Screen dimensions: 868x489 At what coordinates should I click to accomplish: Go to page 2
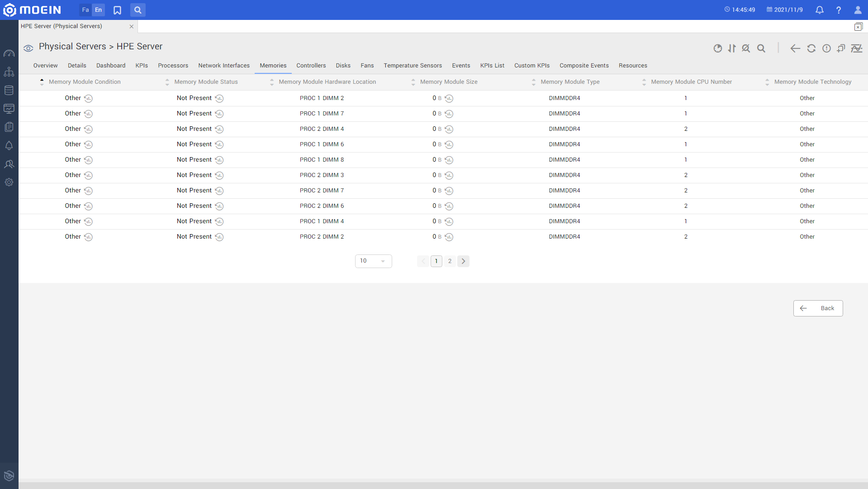point(450,261)
